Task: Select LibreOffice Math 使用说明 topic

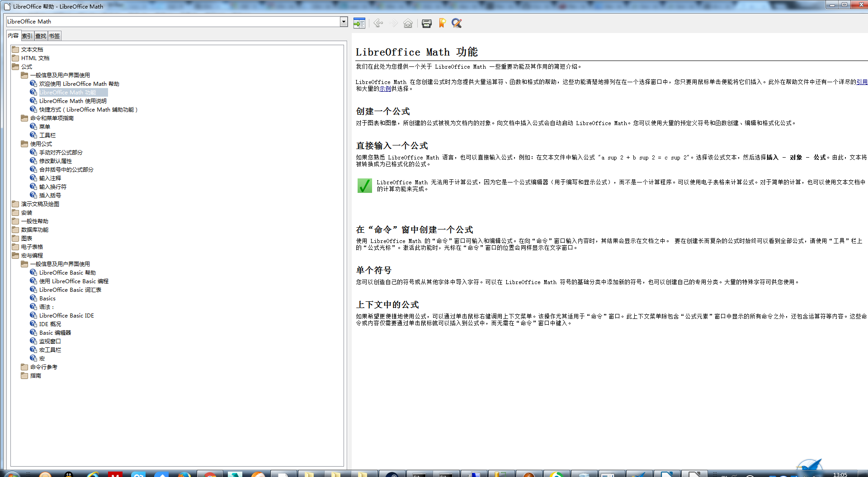Action: (x=73, y=101)
